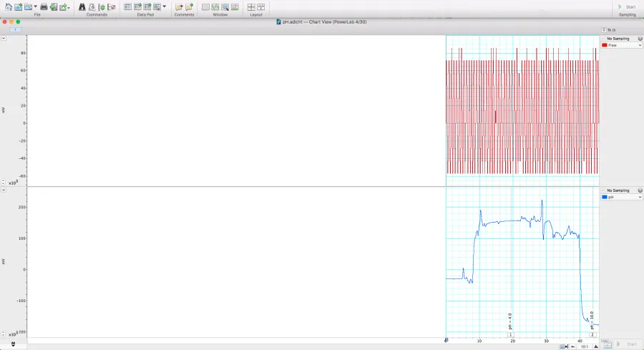Click the Zoom View window icon
644x350 pixels.
[x=225, y=6]
